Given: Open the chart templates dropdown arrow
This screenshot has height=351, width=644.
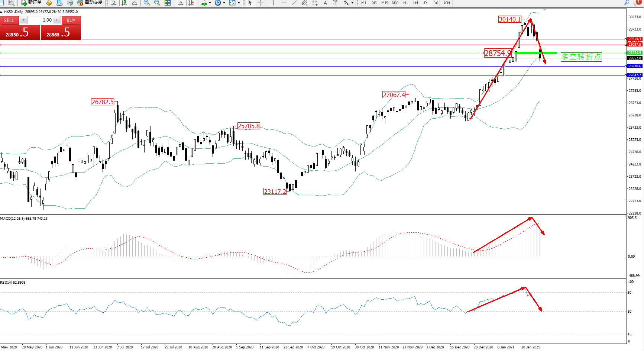Looking at the screenshot, I should click(239, 3).
